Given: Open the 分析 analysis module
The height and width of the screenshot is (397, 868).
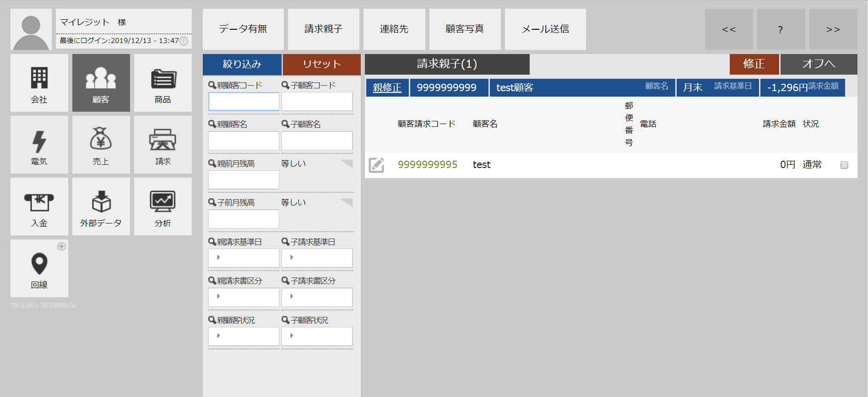Looking at the screenshot, I should (x=163, y=207).
